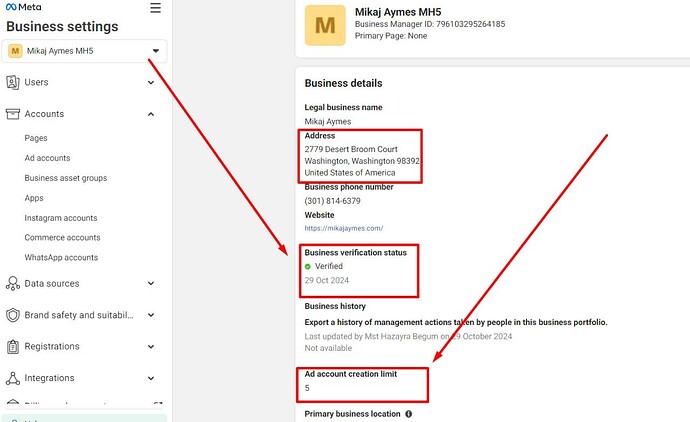Click the verification date 29 Oct 2024
Image resolution: width=690 pixels, height=422 pixels.
click(x=327, y=280)
